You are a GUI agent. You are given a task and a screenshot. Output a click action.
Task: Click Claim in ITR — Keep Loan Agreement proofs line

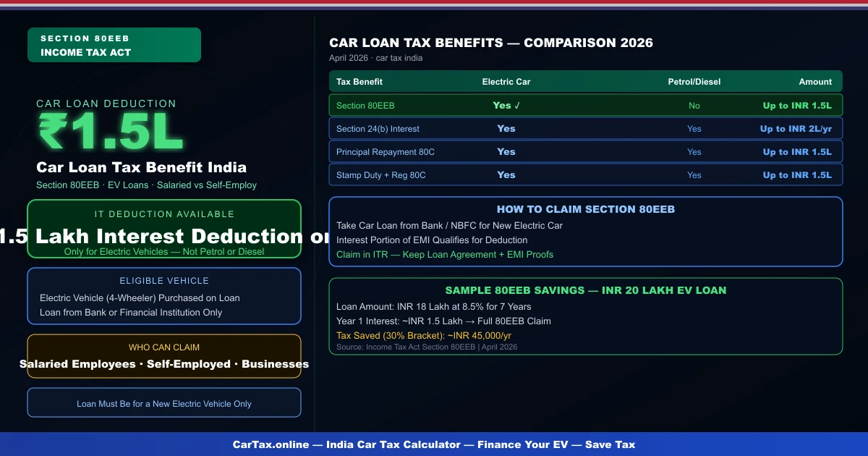coord(444,254)
